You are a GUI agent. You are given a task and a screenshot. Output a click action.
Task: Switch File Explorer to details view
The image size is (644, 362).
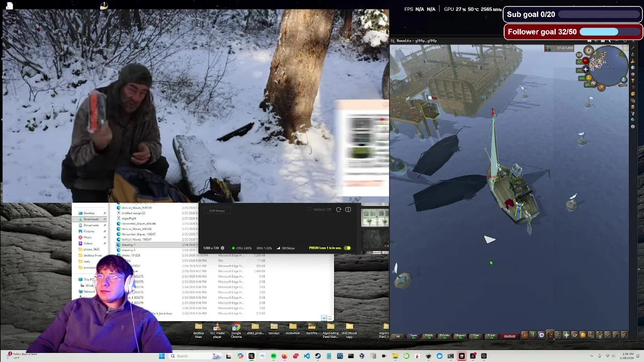[324, 318]
